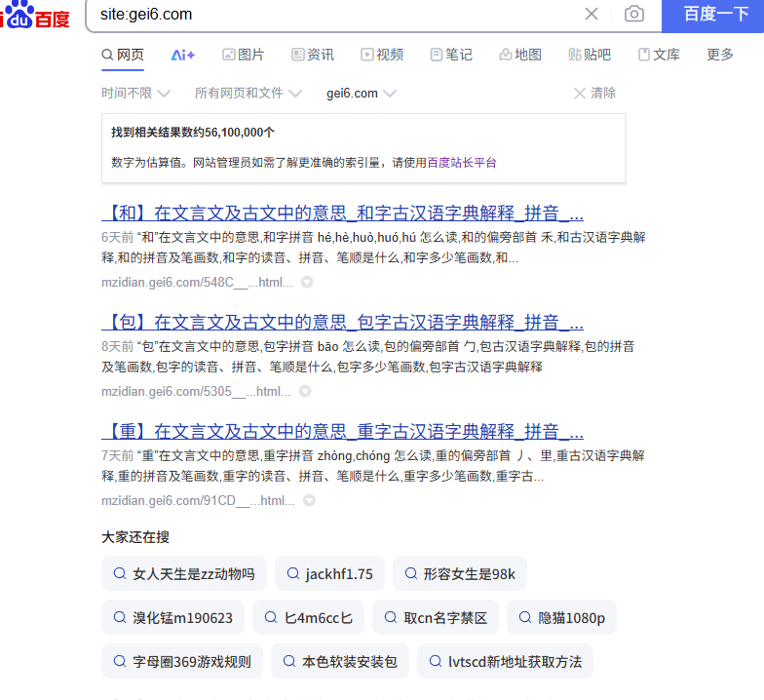
Task: Switch to the 图片 tab
Action: pos(244,55)
